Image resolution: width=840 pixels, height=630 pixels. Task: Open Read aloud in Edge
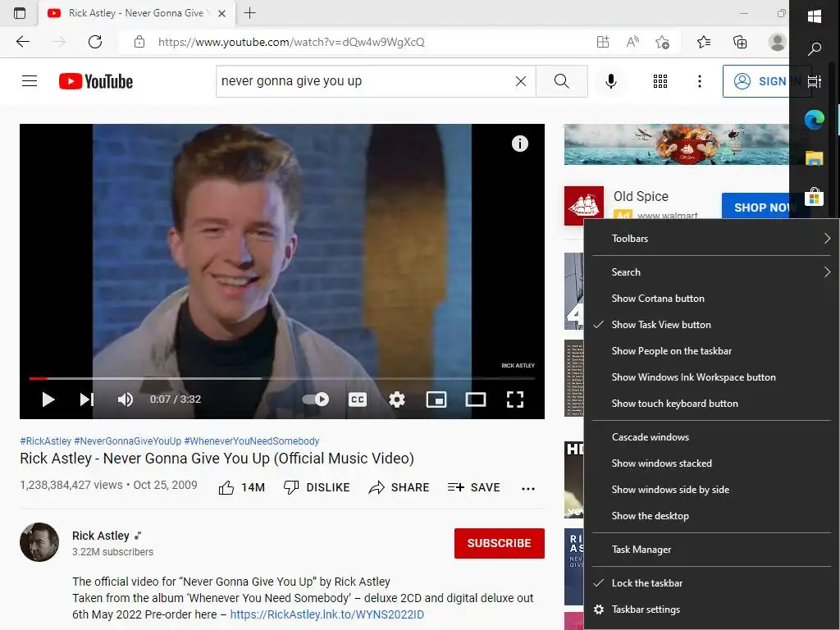coord(632,42)
